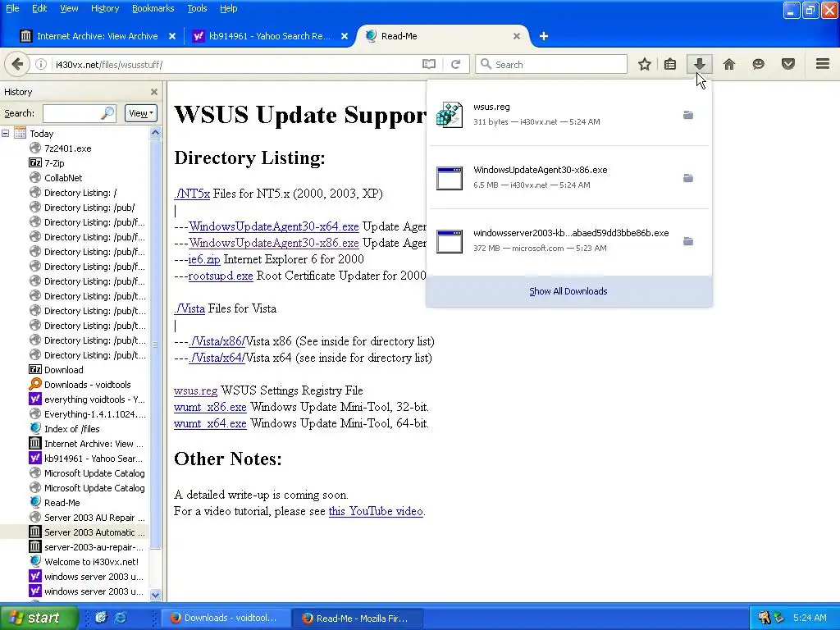
Task: Click the address bar URL field
Action: [235, 64]
